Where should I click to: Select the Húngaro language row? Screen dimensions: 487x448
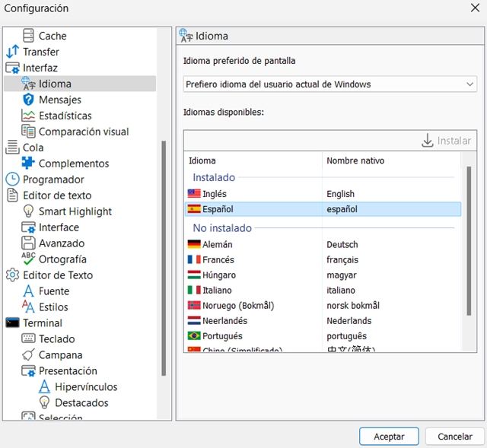click(323, 275)
